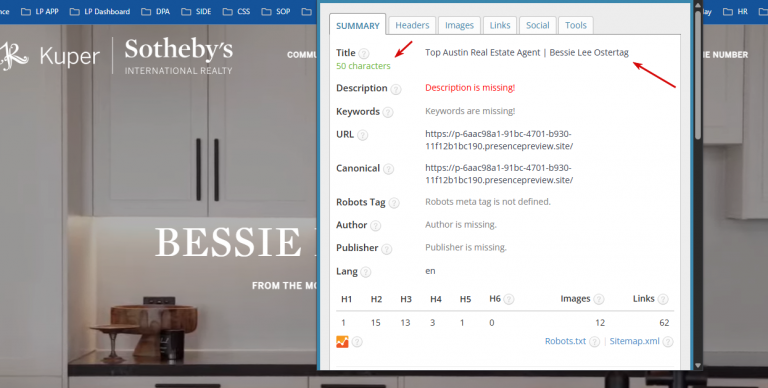Click the H2 count value 15
768x388 pixels.
(376, 322)
